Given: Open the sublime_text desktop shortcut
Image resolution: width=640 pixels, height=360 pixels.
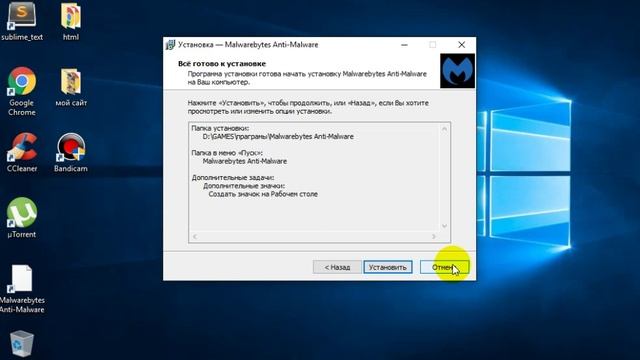Looking at the screenshot, I should [22, 20].
